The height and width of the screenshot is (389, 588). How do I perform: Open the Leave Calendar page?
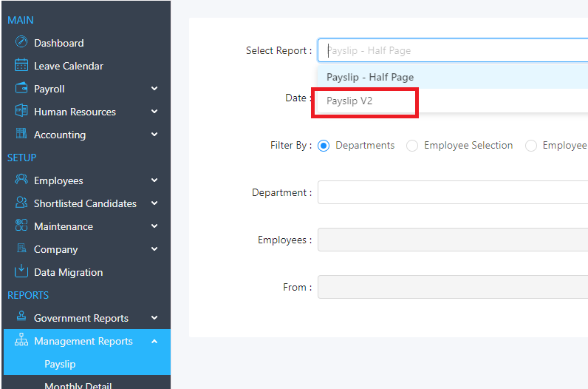pos(69,66)
